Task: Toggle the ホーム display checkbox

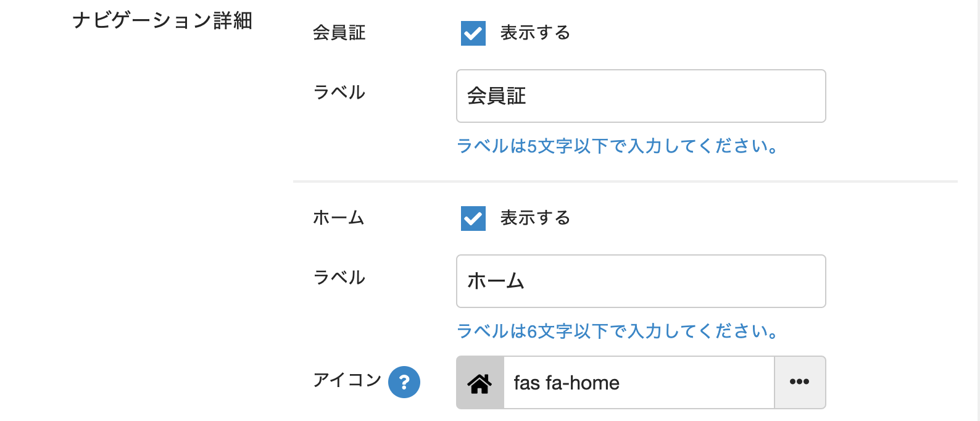Action: [x=473, y=219]
